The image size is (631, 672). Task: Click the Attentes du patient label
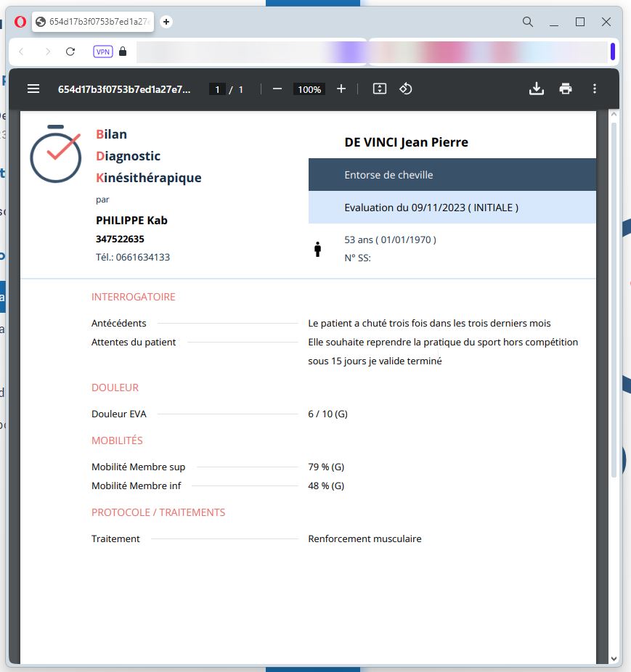pos(134,342)
